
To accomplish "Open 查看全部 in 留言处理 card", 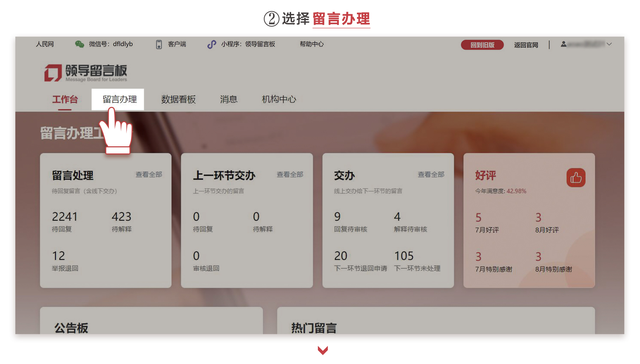I will [149, 174].
